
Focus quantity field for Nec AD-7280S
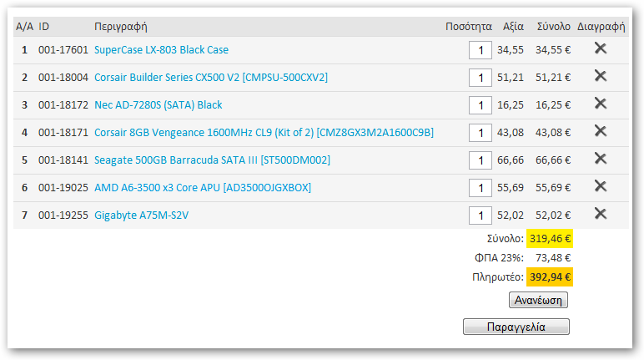tap(480, 105)
